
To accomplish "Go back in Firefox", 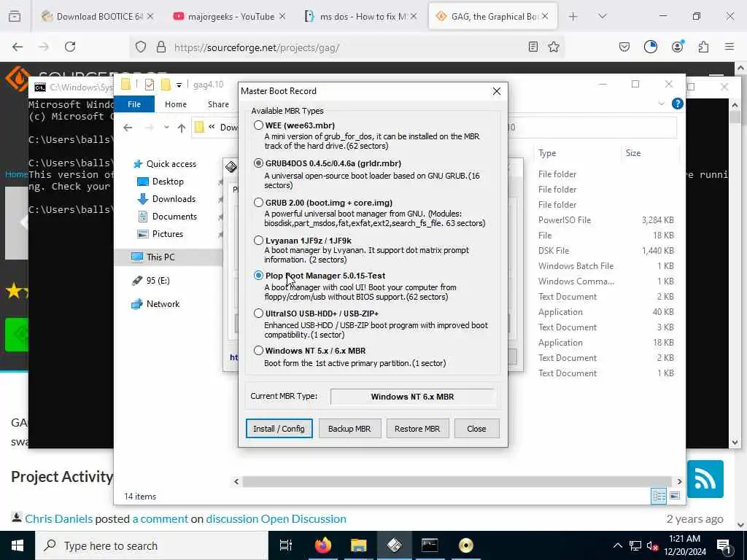I will [18, 47].
